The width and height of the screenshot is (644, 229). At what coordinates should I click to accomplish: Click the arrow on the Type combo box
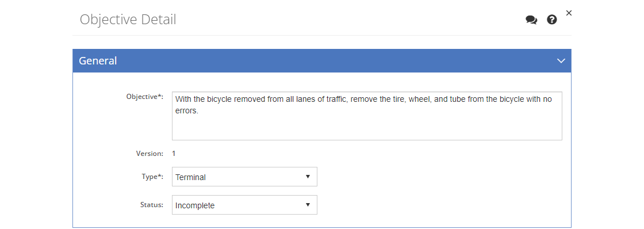pyautogui.click(x=308, y=177)
